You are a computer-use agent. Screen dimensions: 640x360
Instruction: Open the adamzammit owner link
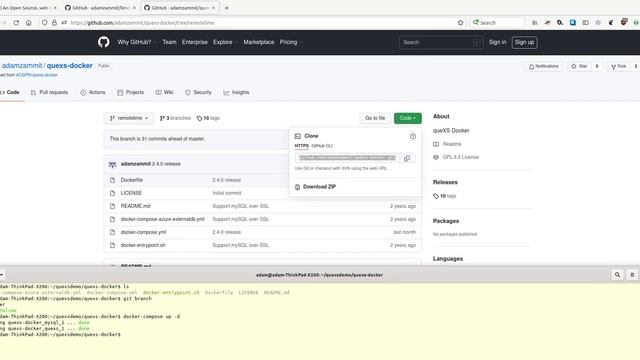point(22,66)
